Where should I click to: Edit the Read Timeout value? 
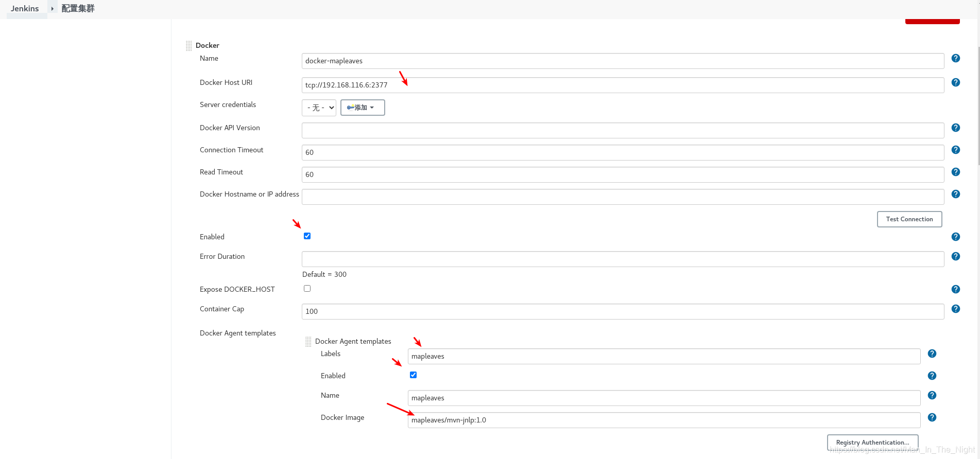tap(623, 174)
